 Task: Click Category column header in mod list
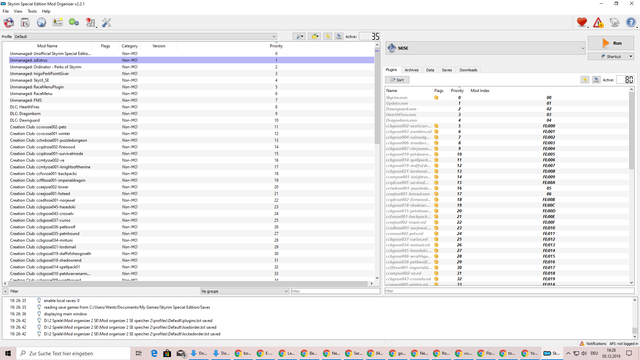pos(129,46)
